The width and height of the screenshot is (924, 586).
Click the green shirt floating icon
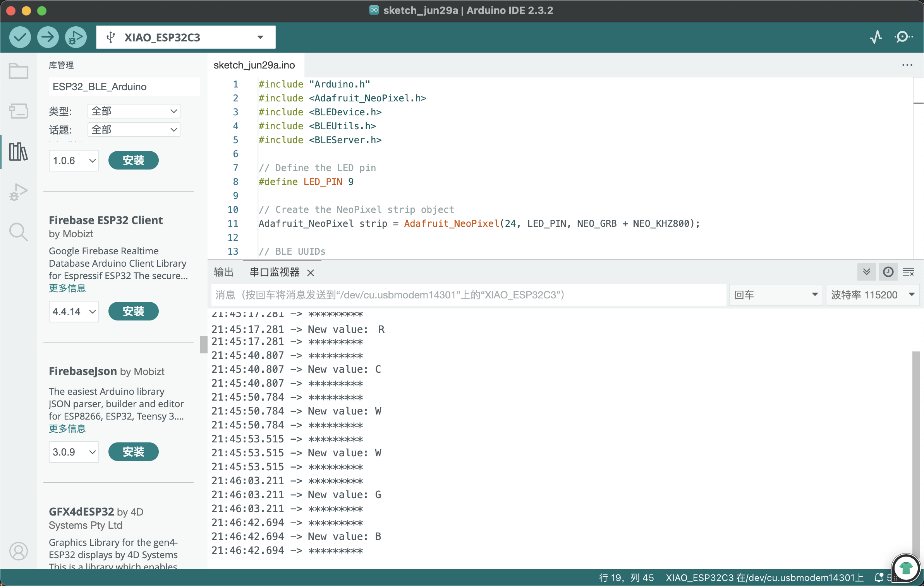[906, 568]
